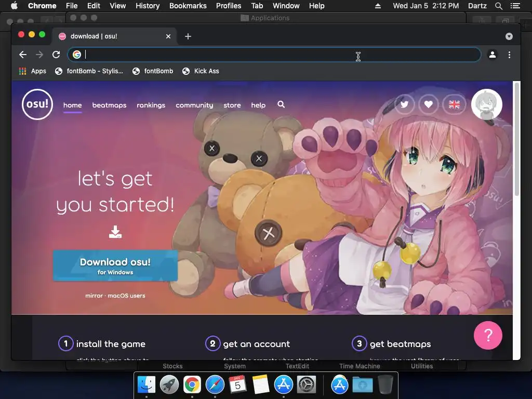Open the View menu
This screenshot has width=532, height=399.
click(x=118, y=6)
